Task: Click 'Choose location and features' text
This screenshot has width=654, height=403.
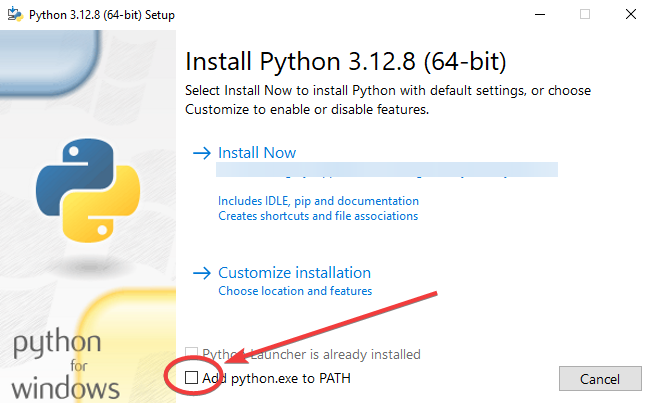Action: coord(295,291)
